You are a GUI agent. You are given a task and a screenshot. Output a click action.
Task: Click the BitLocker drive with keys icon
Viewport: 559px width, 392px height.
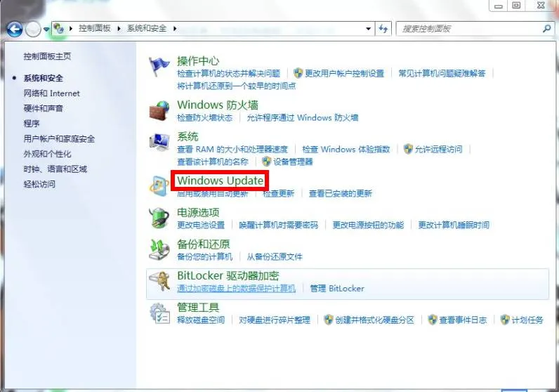tap(159, 282)
